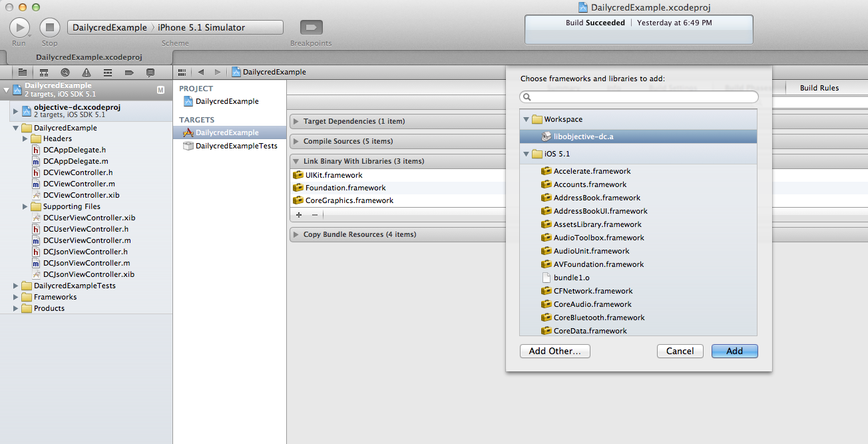The image size is (868, 444).
Task: Select the DailycredExampleTests target
Action: coord(236,146)
